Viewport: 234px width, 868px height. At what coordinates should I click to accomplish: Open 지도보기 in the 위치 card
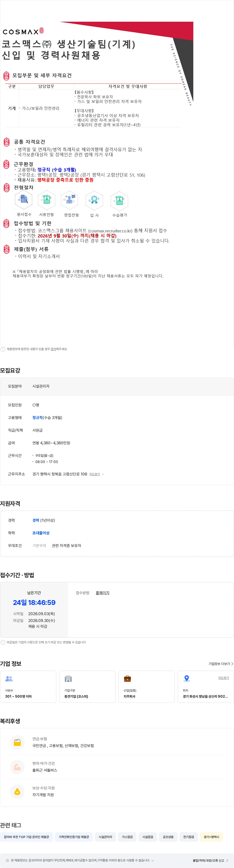point(223,678)
